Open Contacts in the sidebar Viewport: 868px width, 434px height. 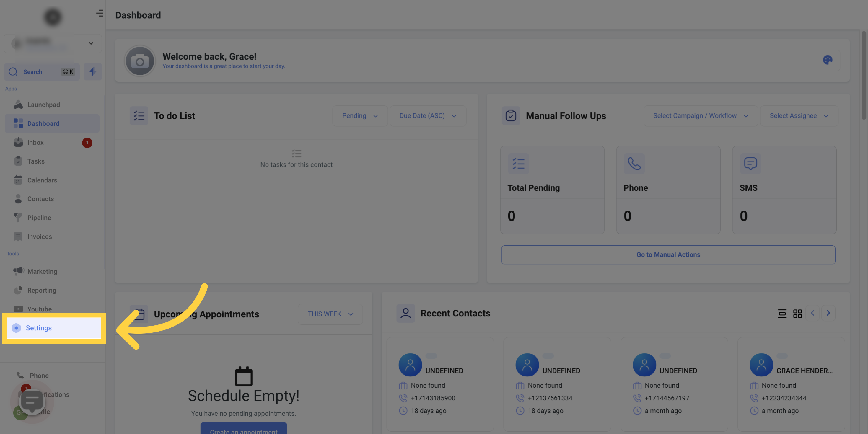[52, 199]
